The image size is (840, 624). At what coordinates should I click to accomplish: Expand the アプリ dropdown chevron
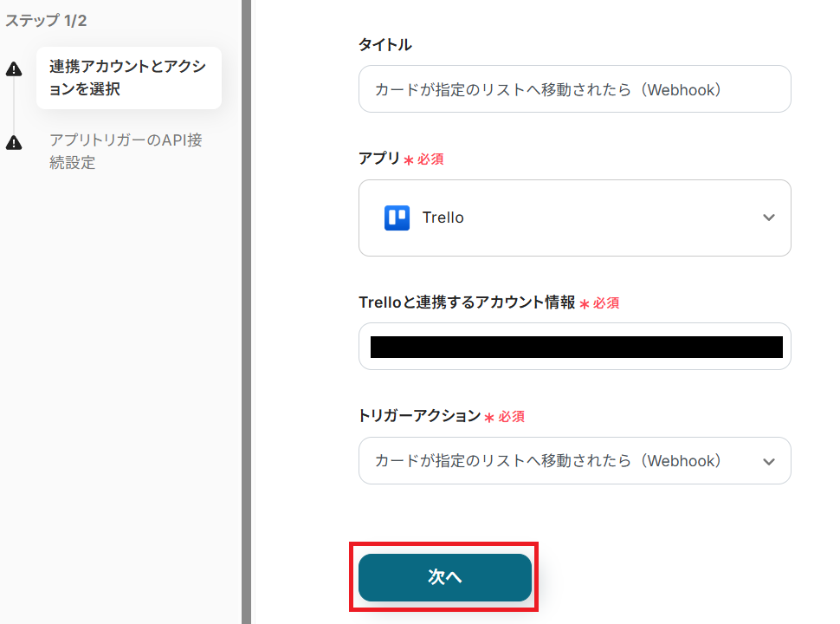pyautogui.click(x=768, y=218)
